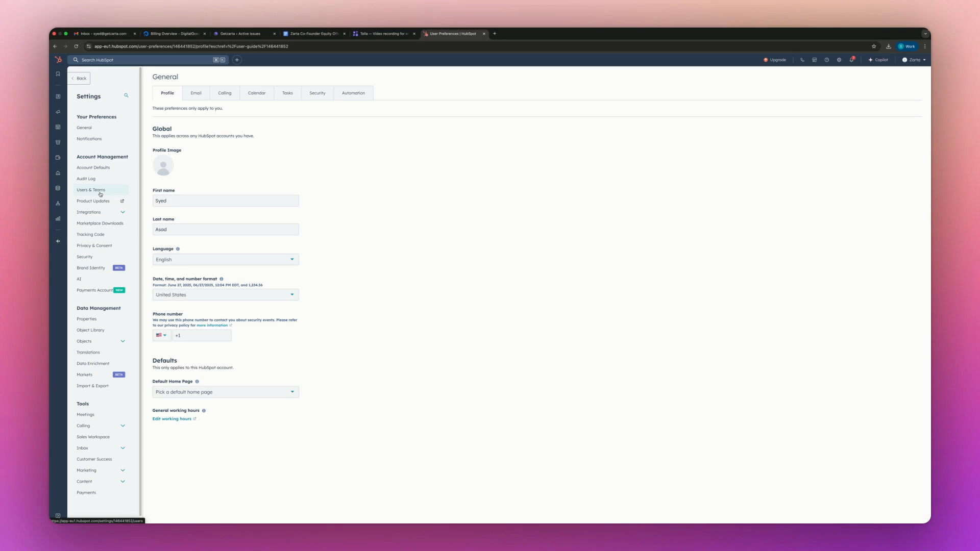Screen dimensions: 980x551
Task: Switch to the Inbox Gmail browser tab
Action: pyautogui.click(x=104, y=34)
